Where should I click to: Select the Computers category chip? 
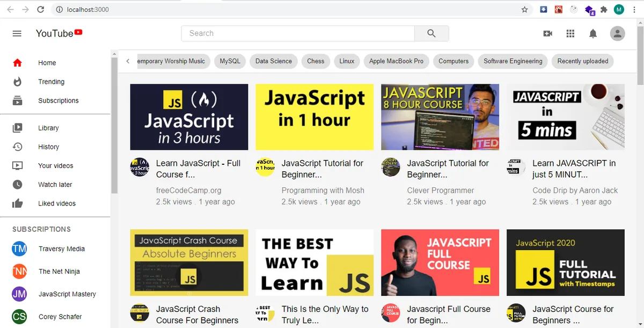point(453,61)
